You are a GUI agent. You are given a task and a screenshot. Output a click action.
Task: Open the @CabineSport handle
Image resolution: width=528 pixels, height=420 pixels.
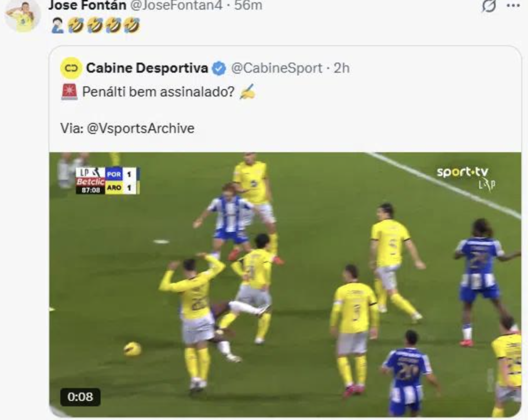277,68
